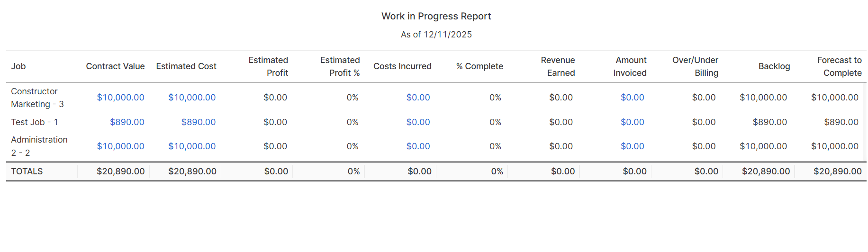Image resolution: width=868 pixels, height=252 pixels.
Task: Click the Job column header
Action: 18,66
